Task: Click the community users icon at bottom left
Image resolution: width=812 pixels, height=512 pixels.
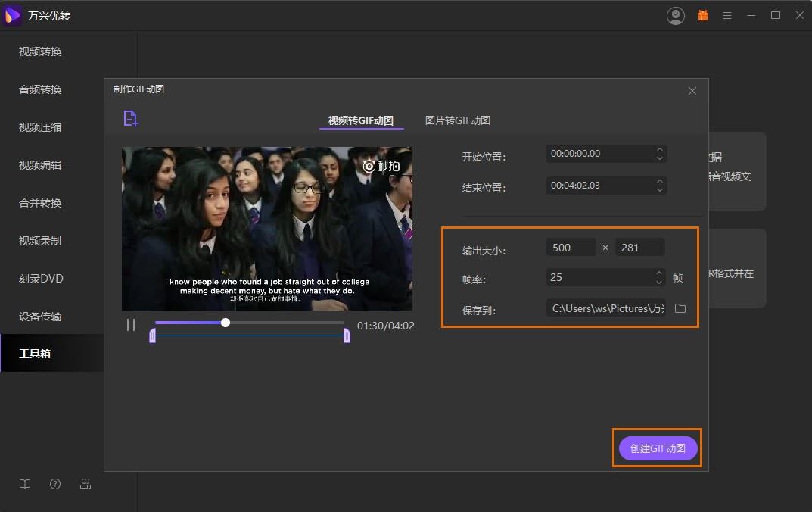Action: coord(86,484)
